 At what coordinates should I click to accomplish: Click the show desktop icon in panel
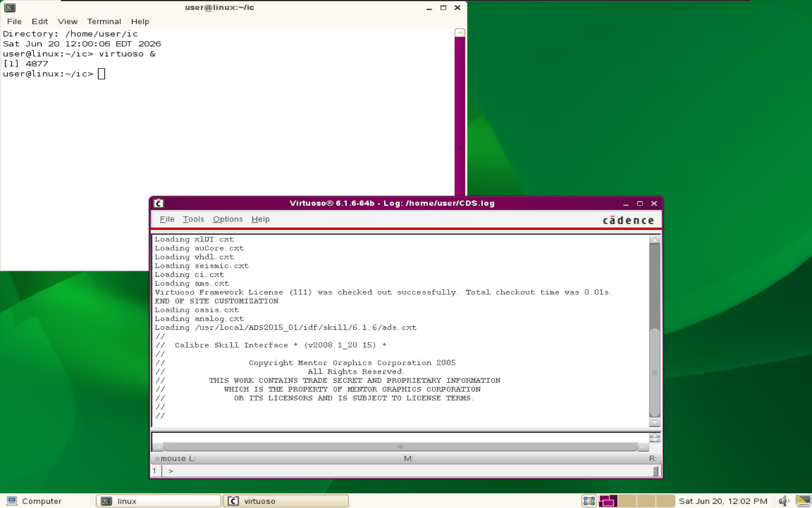(x=589, y=501)
